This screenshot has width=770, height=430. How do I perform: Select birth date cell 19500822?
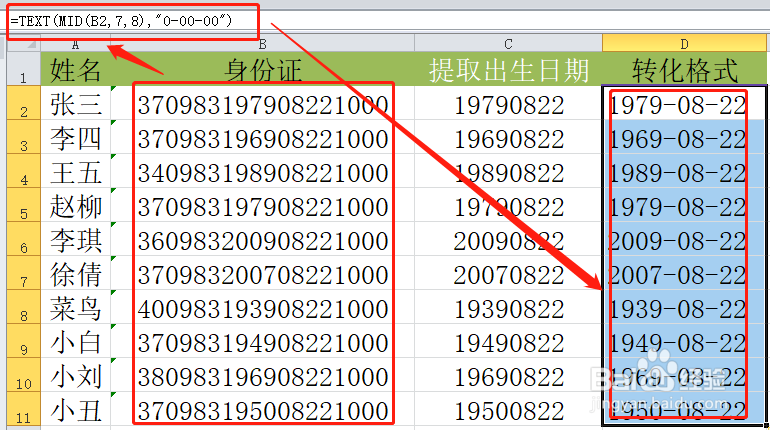coord(508,408)
